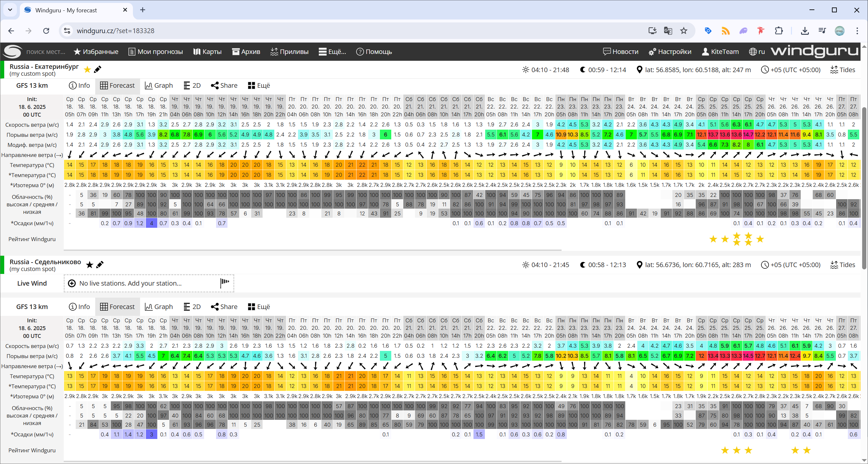Open Info tab of Екатеринбург forecast
This screenshot has height=464, width=868.
pos(79,85)
